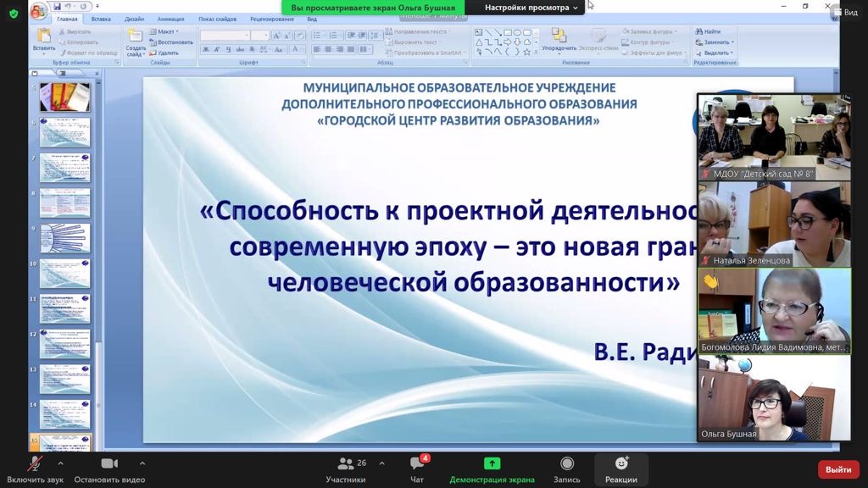Toggle strikethrough text formatting

point(240,50)
